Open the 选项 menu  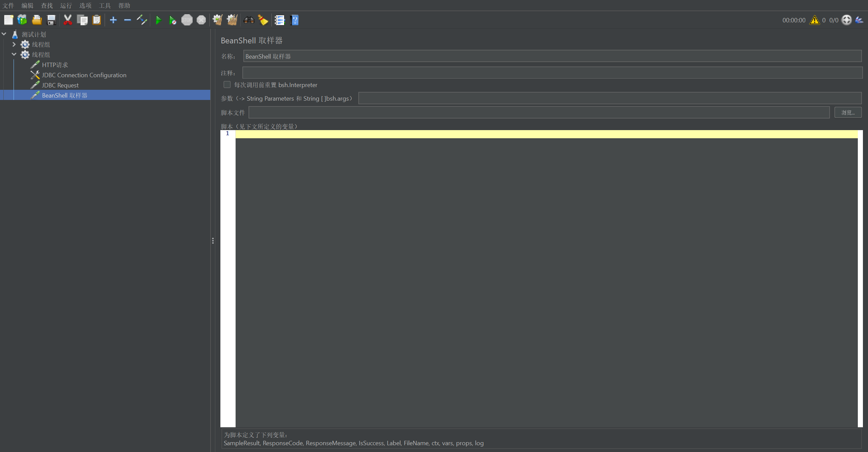tap(85, 5)
